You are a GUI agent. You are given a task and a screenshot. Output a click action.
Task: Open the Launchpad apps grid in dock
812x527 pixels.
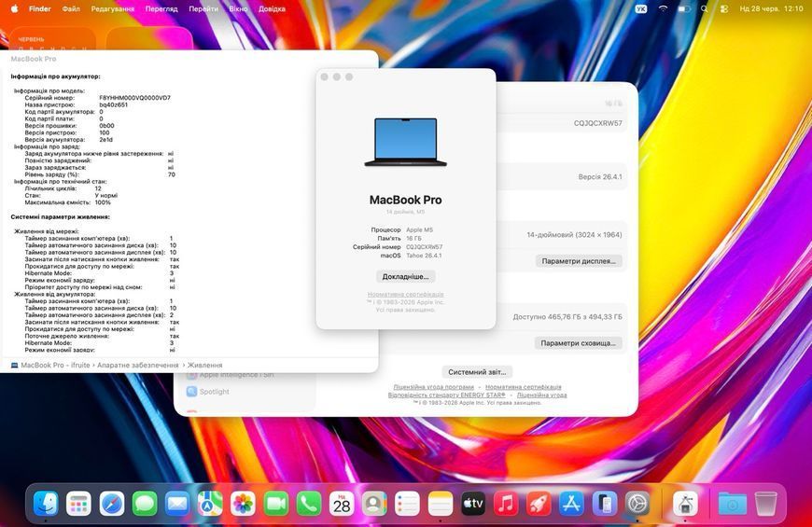pos(78,503)
